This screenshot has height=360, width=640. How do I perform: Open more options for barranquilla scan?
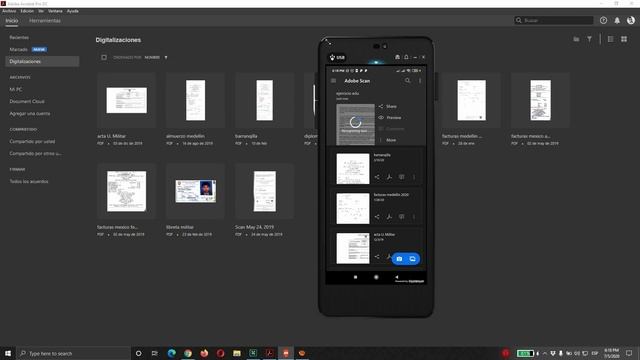pyautogui.click(x=414, y=177)
